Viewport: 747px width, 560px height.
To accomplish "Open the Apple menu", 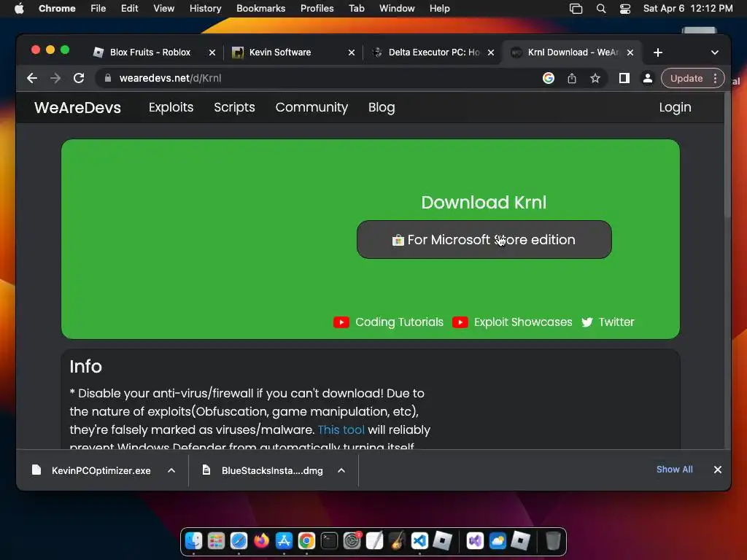I will 19,9.
